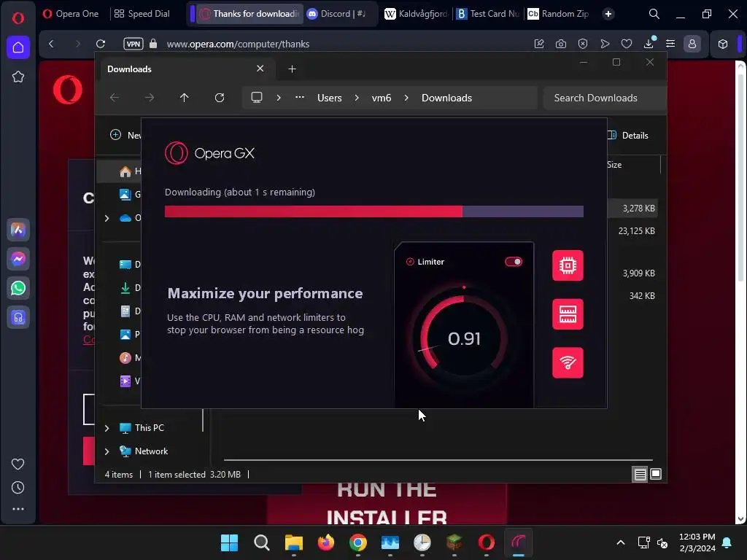Open the Player headphones sidebar icon
Image resolution: width=747 pixels, height=560 pixels.
pos(18,317)
